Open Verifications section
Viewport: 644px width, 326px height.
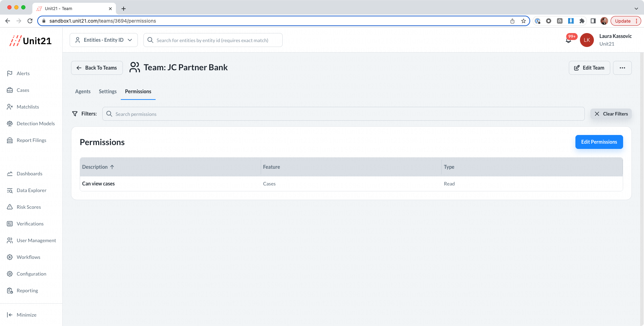click(25, 224)
